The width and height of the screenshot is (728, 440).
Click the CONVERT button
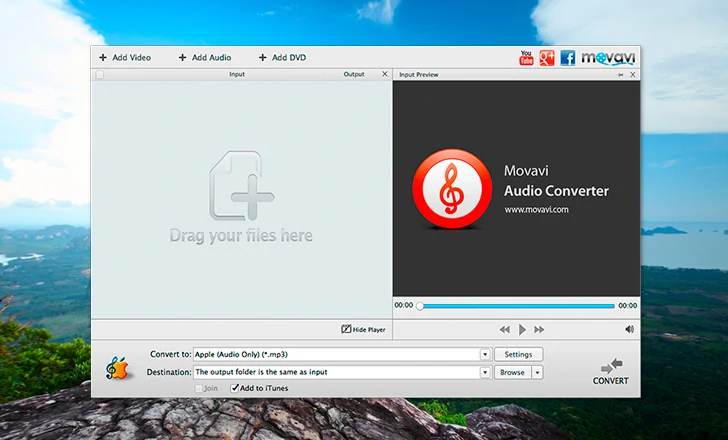611,372
